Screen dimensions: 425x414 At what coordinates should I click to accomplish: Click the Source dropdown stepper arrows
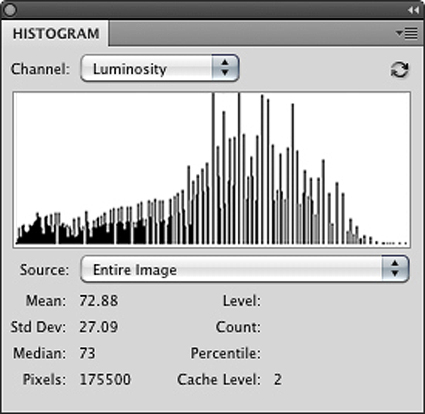[395, 269]
